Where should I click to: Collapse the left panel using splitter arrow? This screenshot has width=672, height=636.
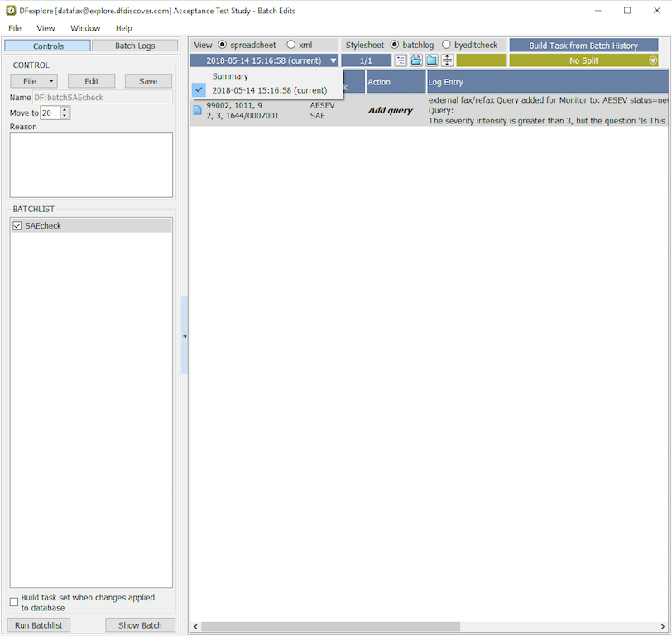pyautogui.click(x=185, y=336)
